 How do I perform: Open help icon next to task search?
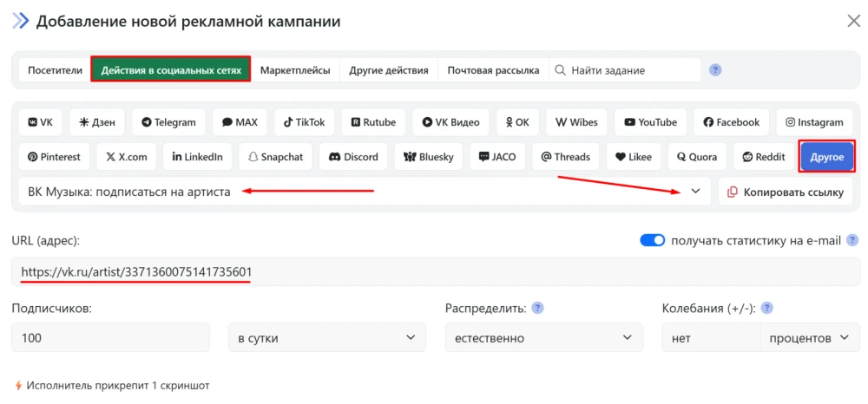coord(715,70)
